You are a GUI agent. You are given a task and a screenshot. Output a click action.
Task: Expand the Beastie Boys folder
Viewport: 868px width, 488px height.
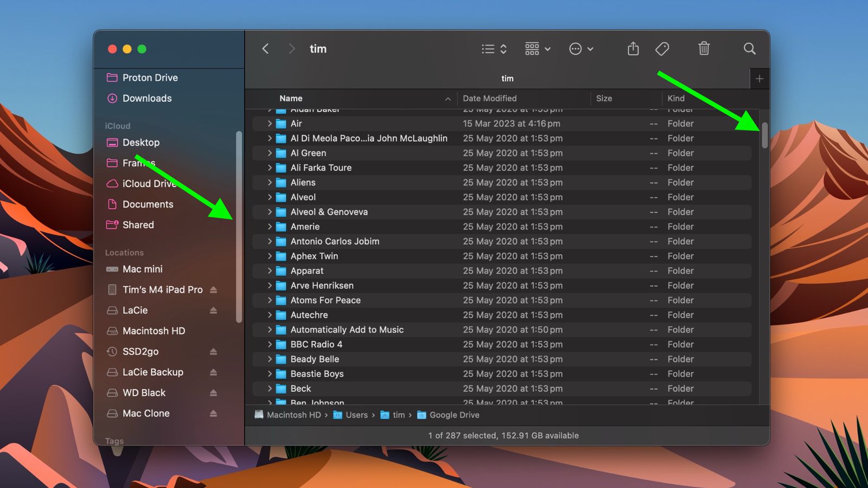pyautogui.click(x=270, y=374)
